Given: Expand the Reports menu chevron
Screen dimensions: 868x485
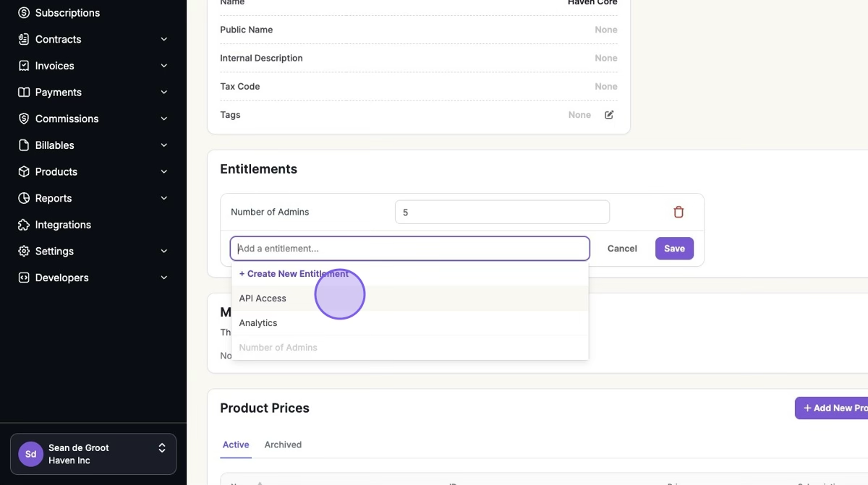Looking at the screenshot, I should tap(164, 198).
